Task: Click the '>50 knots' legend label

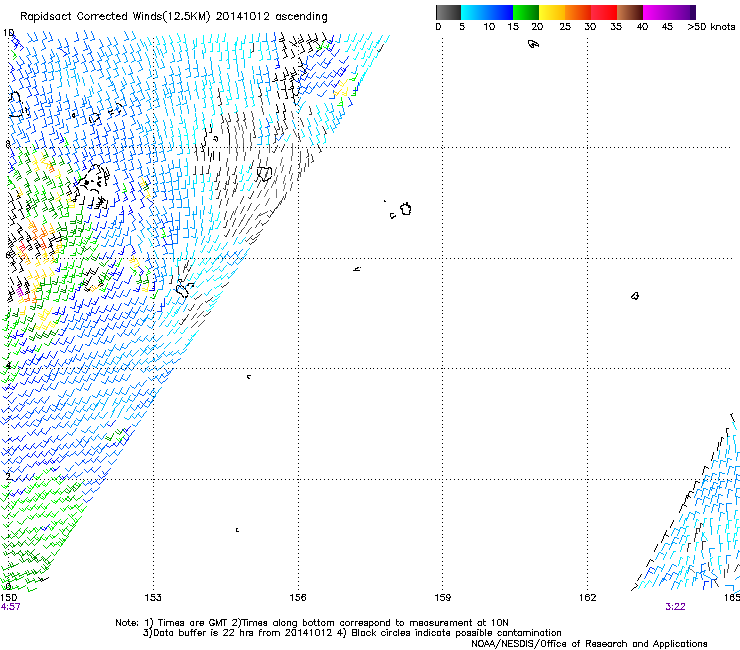Action: coord(711,27)
